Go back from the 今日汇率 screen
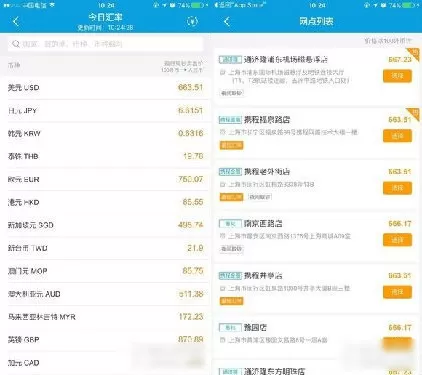 16,22
